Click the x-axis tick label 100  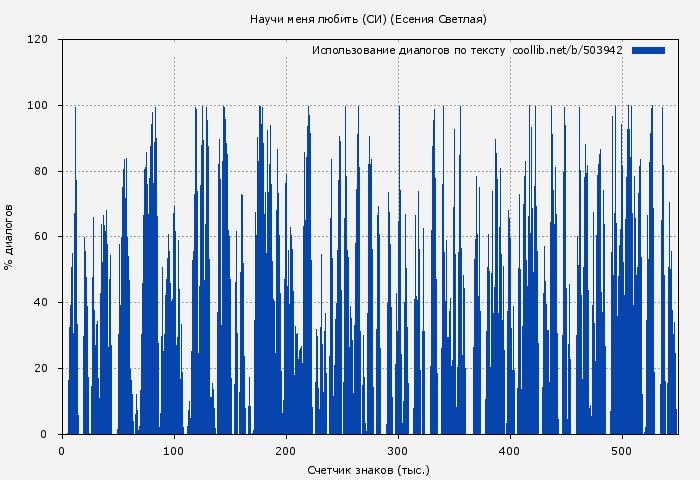pos(174,451)
